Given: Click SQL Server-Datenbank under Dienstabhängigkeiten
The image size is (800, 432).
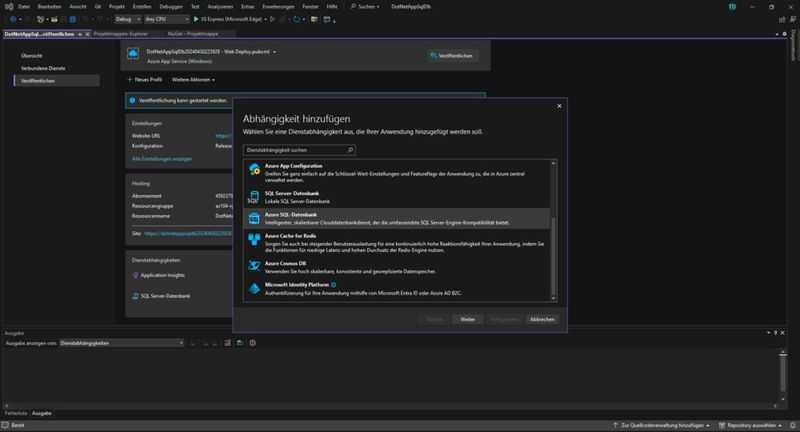Looking at the screenshot, I should 165,296.
